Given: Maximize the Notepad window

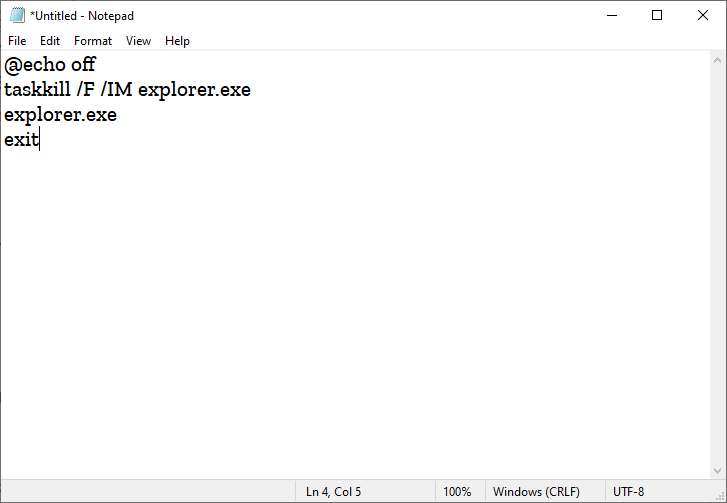Looking at the screenshot, I should tap(657, 15).
